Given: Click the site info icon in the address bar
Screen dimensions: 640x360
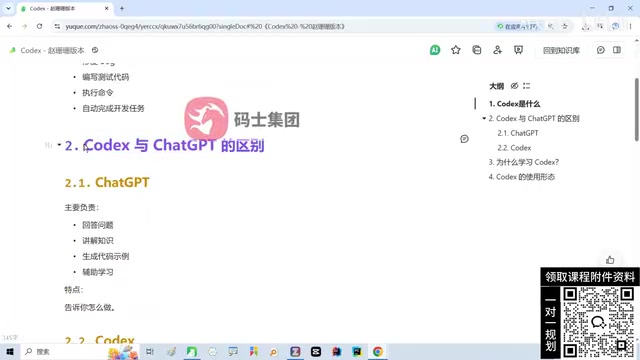Looking at the screenshot, I should (57, 26).
